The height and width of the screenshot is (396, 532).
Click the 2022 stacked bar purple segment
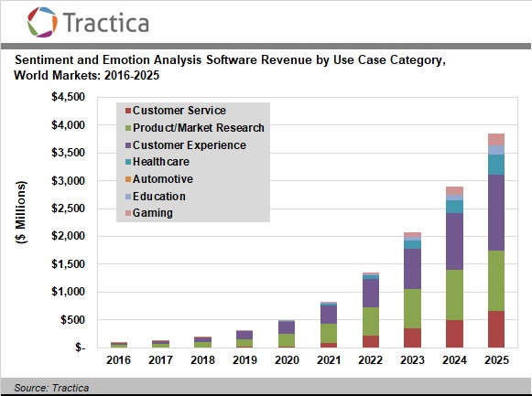tap(371, 294)
